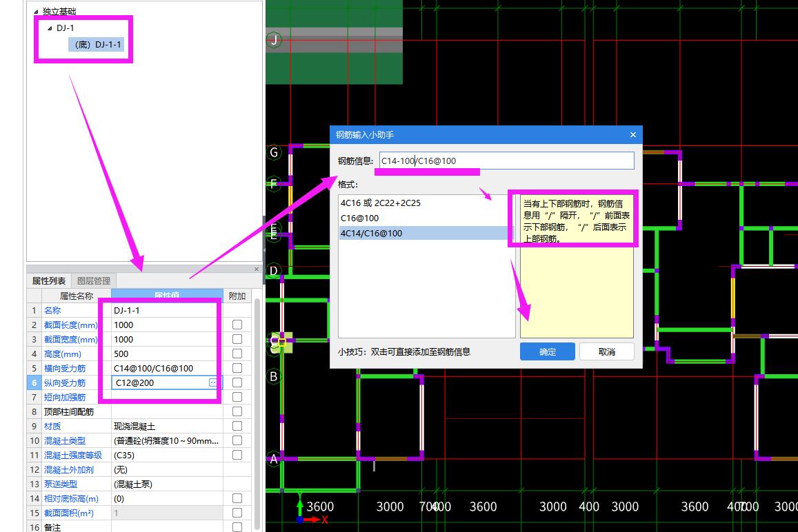Click the 3600 dimension next to origin

[320, 507]
